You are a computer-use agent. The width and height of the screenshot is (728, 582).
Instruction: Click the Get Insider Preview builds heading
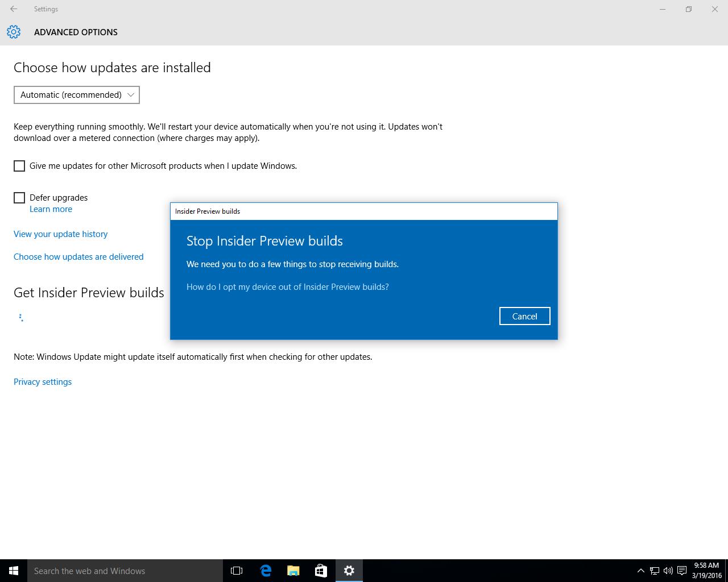[89, 293]
